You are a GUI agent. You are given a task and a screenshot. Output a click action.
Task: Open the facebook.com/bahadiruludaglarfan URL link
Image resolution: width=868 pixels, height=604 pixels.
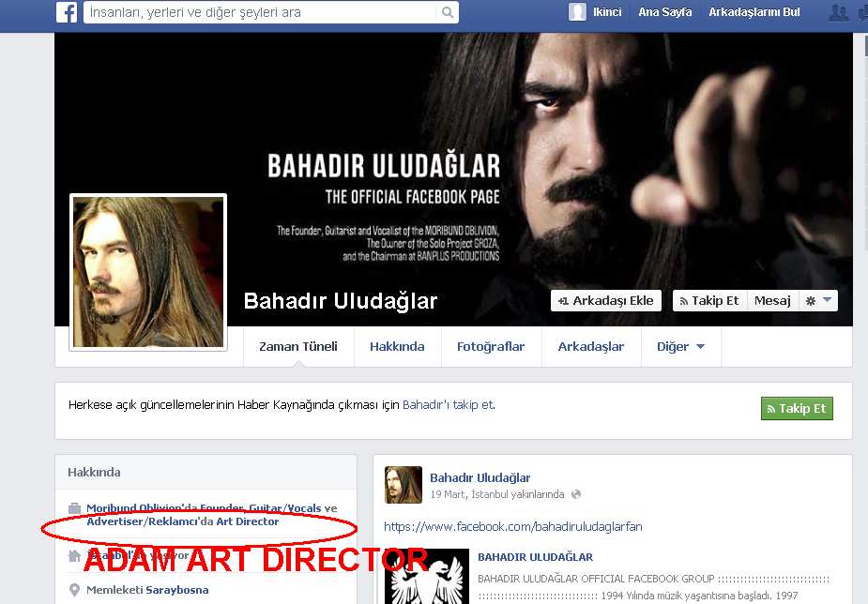[513, 526]
